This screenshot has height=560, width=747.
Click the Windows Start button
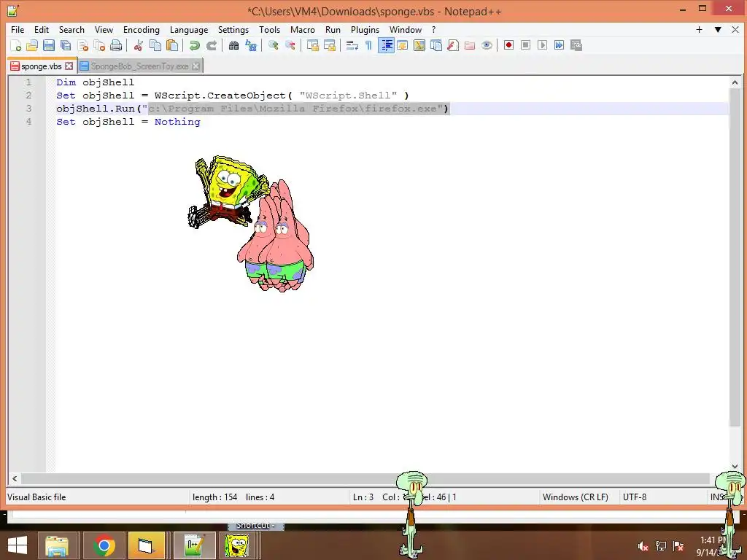(18, 545)
